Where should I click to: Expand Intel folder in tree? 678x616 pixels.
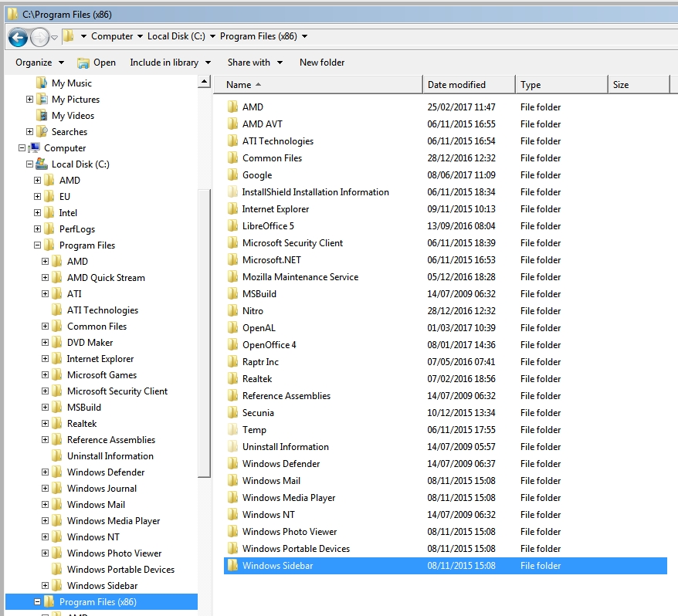[x=37, y=213]
